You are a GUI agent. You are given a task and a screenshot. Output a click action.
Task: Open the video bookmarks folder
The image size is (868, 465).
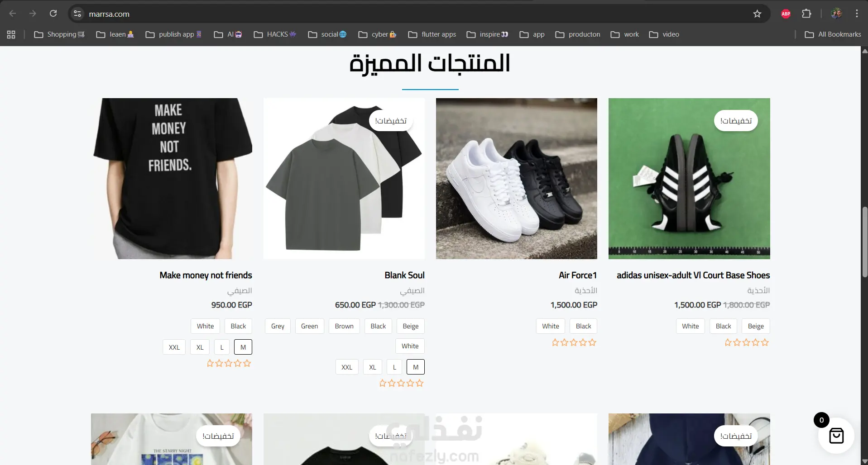pyautogui.click(x=664, y=34)
